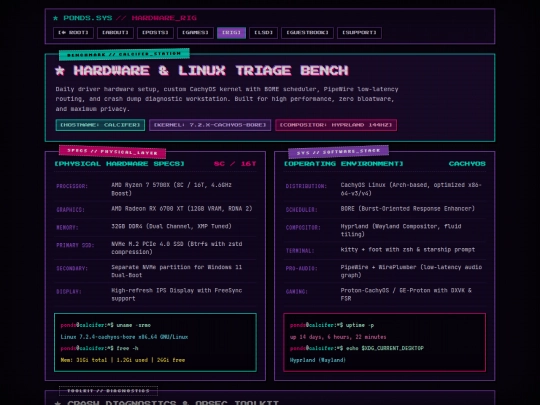
Task: Click the 'AMD Radeon RX 6700 XT' value
Action: 181,209
